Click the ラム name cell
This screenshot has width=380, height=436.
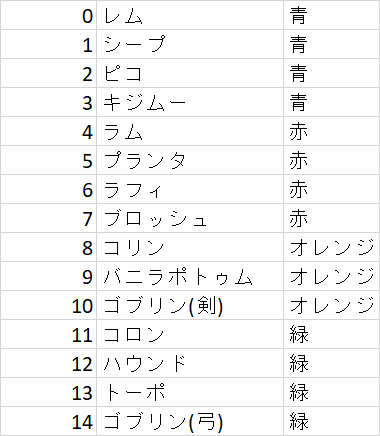pyautogui.click(x=190, y=131)
